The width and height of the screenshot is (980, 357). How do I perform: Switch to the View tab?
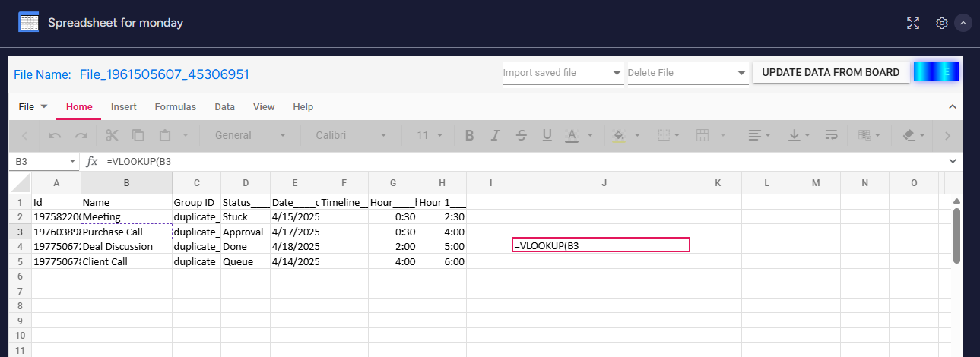coord(264,107)
